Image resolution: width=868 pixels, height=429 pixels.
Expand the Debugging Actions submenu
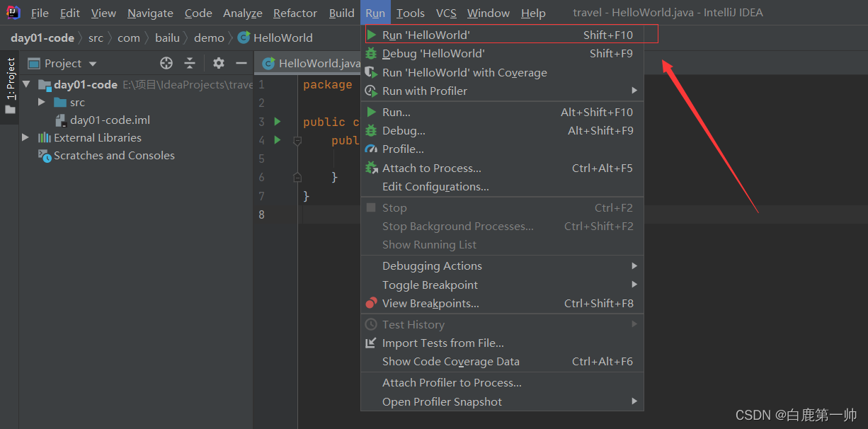pos(634,265)
